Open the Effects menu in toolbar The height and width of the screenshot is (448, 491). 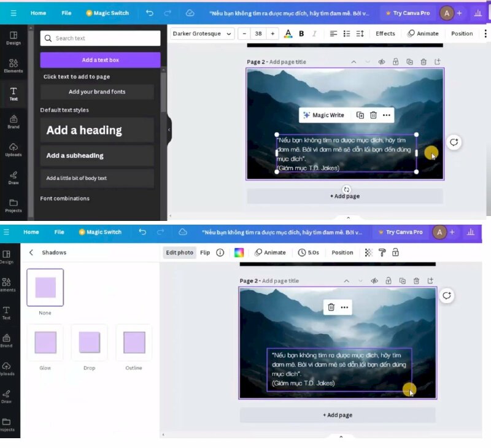385,34
